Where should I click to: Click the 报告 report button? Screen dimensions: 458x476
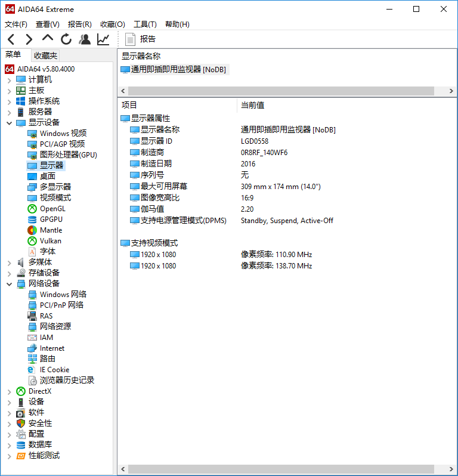tap(140, 39)
